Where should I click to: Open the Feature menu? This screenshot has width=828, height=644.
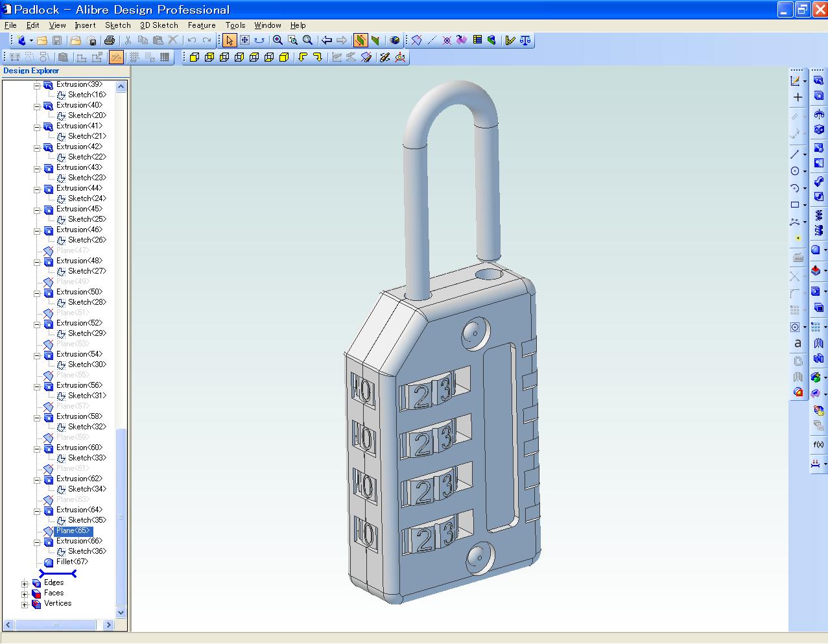click(x=201, y=25)
